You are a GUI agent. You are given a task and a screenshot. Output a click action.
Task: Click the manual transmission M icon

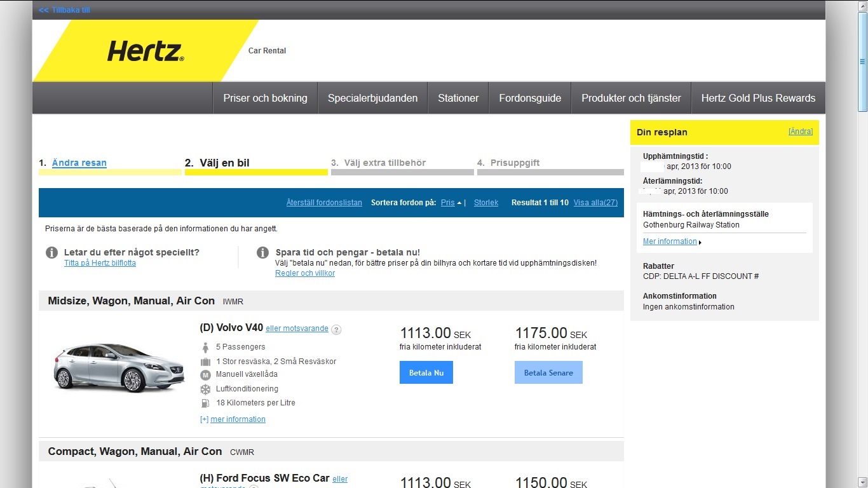coord(205,375)
